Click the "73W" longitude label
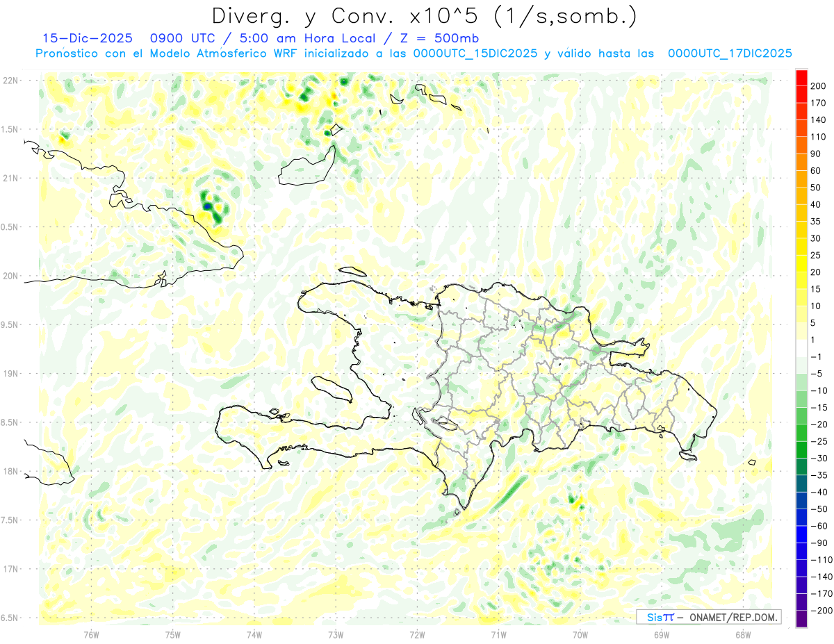The image size is (834, 644). (x=336, y=635)
